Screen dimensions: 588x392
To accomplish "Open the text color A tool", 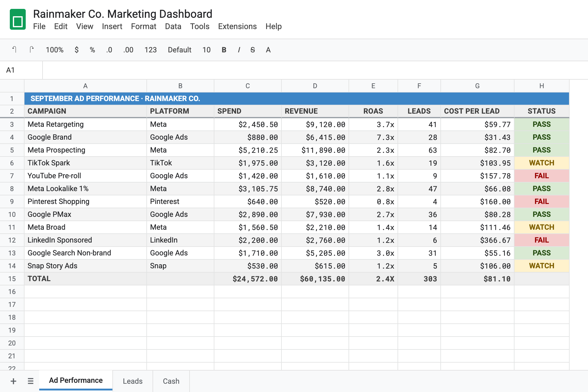I will (x=268, y=50).
